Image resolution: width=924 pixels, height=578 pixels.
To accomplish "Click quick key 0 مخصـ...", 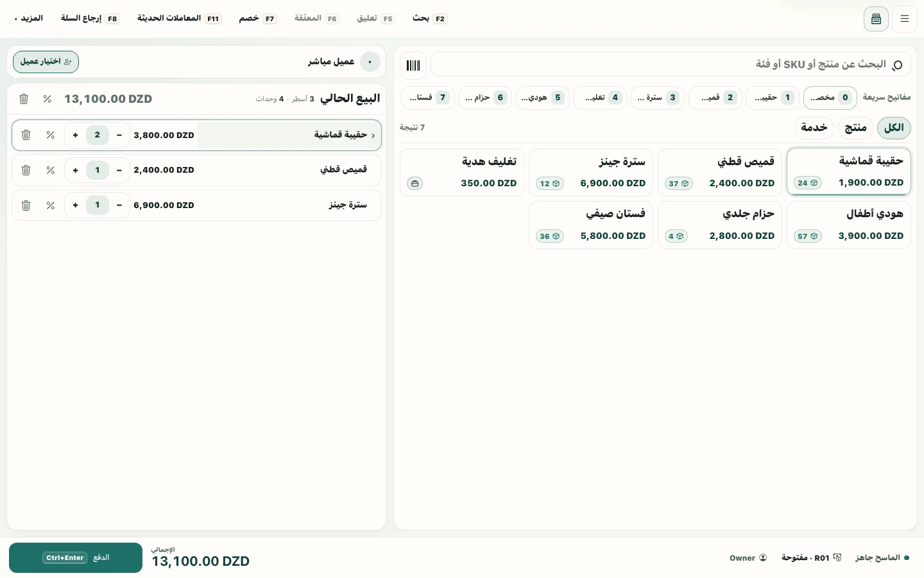I will coord(830,98).
